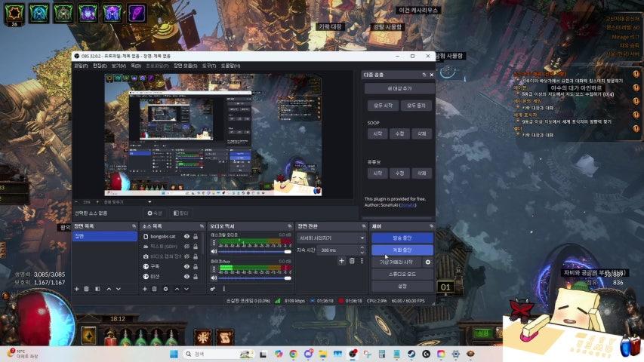
Task: Open transition properties kebab menu
Action: pyautogui.click(x=362, y=261)
